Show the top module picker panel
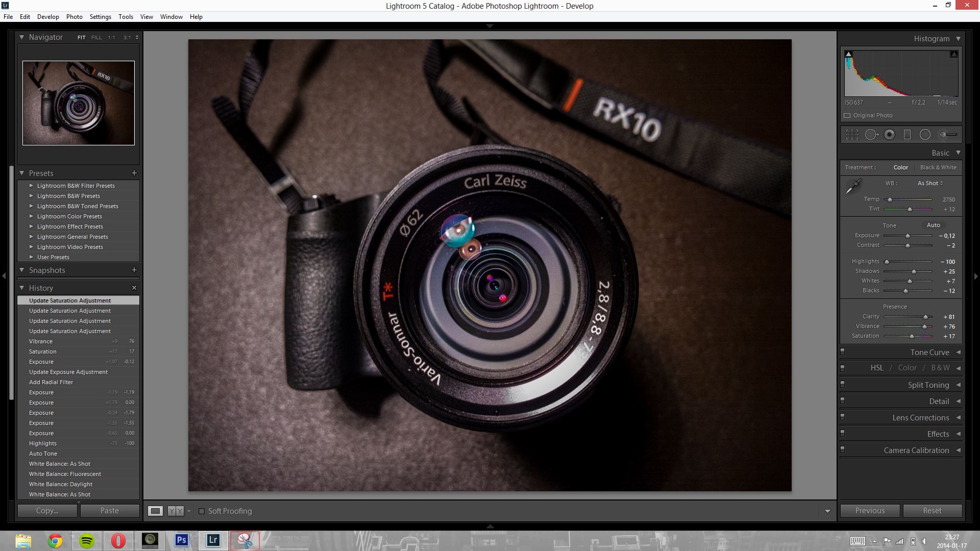Screen dimensions: 980x551 pyautogui.click(x=489, y=26)
